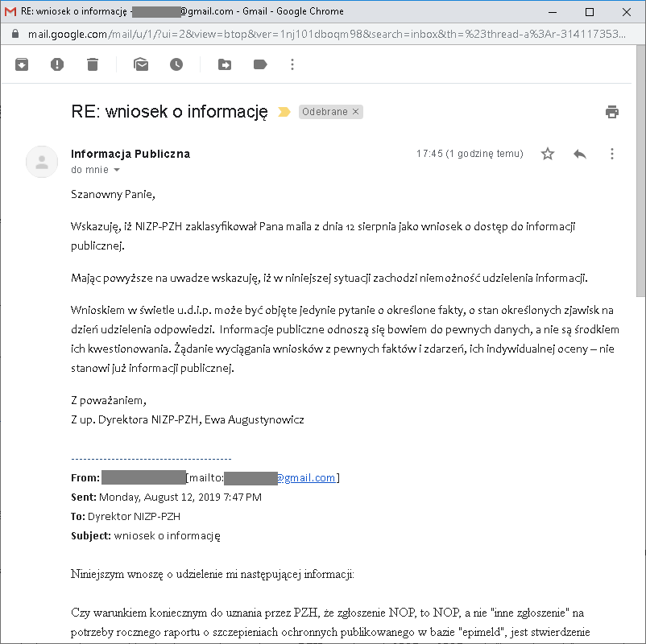The image size is (646, 644).
Task: Mark the message as unread
Action: (141, 64)
